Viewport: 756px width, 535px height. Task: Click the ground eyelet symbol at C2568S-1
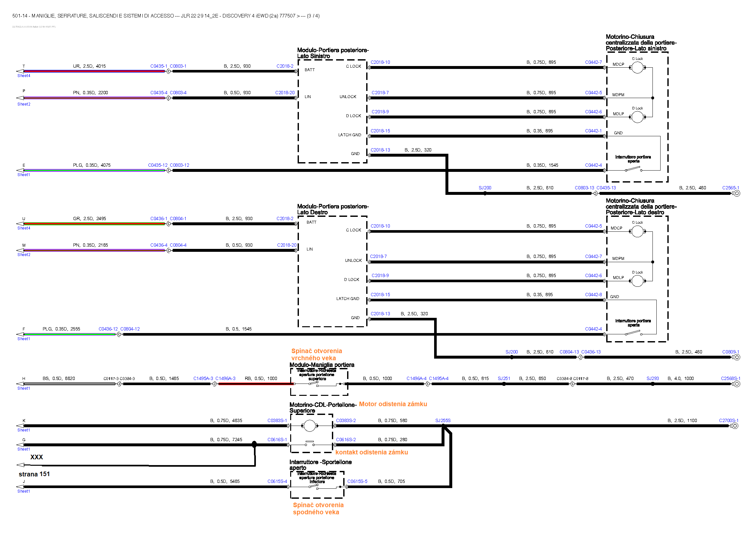pos(737,384)
